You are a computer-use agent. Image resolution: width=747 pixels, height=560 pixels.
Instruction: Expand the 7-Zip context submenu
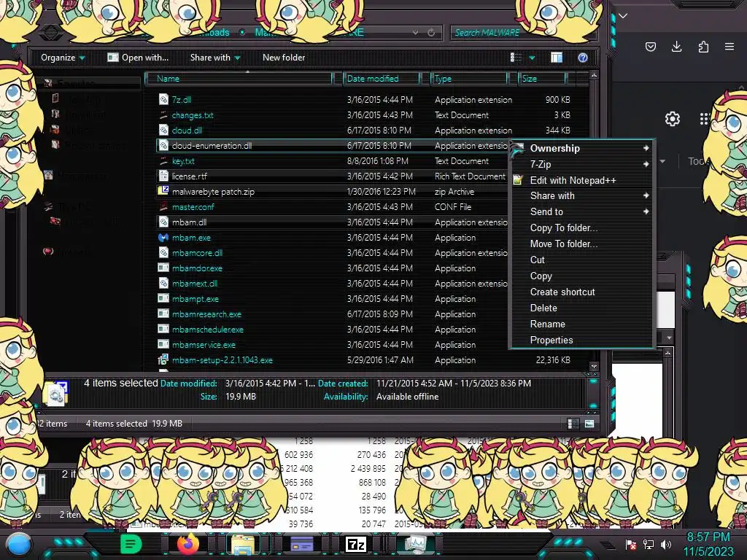(646, 164)
